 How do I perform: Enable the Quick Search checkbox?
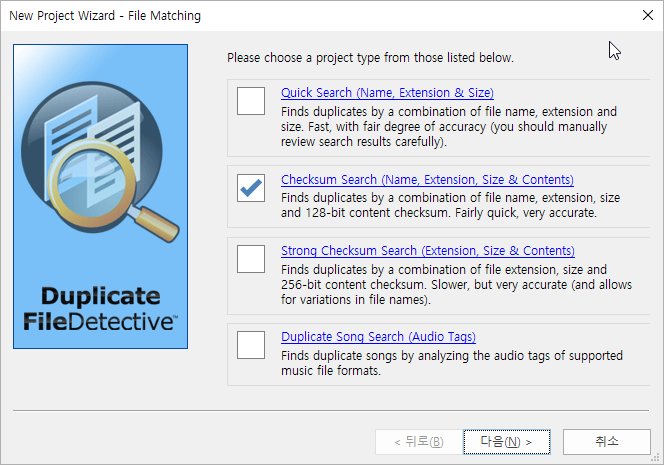pos(251,101)
